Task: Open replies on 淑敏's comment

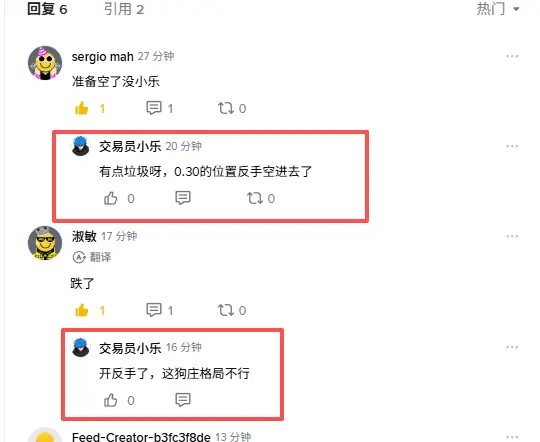Action: [154, 310]
